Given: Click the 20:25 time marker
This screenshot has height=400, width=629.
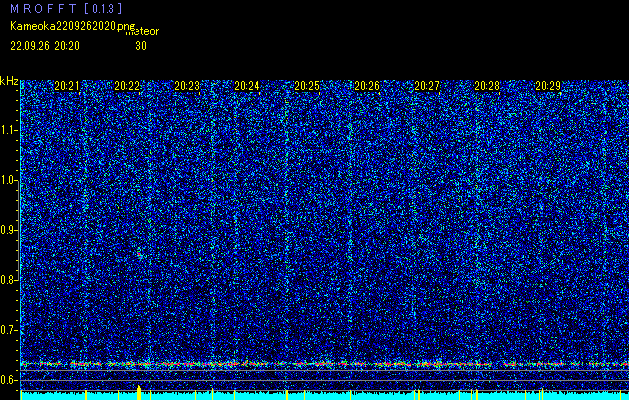Looking at the screenshot, I should tap(307, 86).
